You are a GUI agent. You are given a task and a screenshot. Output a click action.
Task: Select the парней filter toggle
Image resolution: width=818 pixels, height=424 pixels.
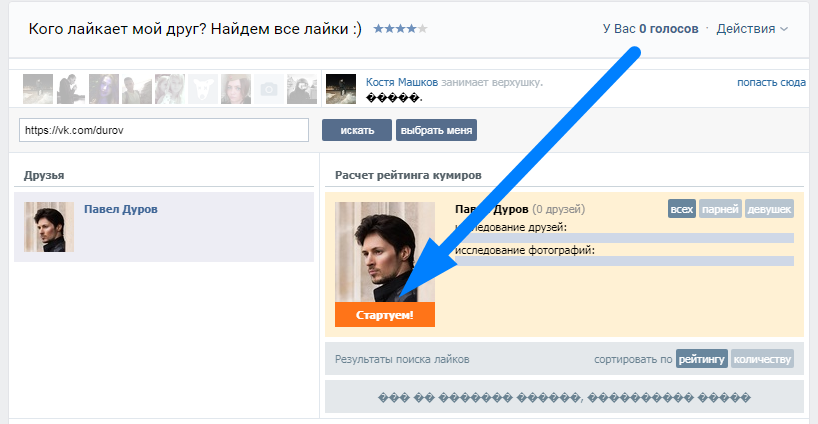(x=720, y=209)
